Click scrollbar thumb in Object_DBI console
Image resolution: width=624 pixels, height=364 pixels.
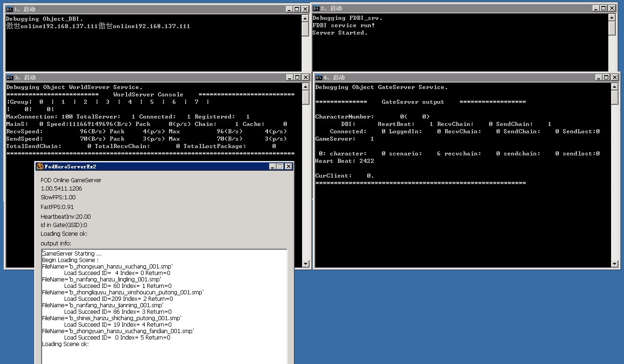(305, 29)
